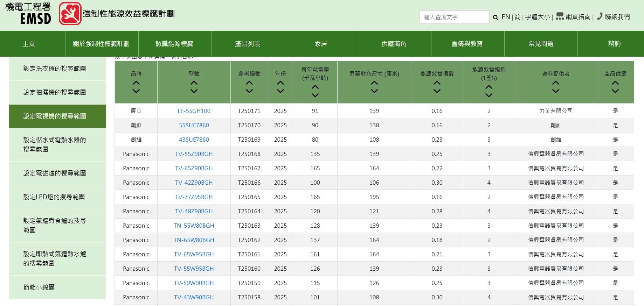
Task: Open 聯絡我們 contact link
Action: coord(617,17)
